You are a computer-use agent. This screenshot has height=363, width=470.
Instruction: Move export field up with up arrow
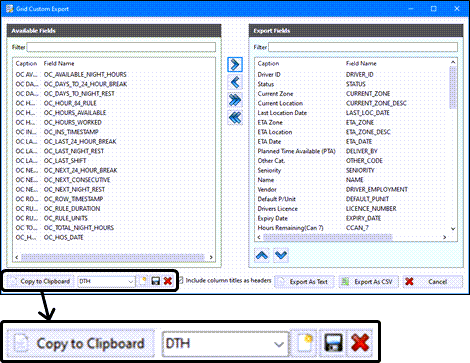pyautogui.click(x=262, y=255)
